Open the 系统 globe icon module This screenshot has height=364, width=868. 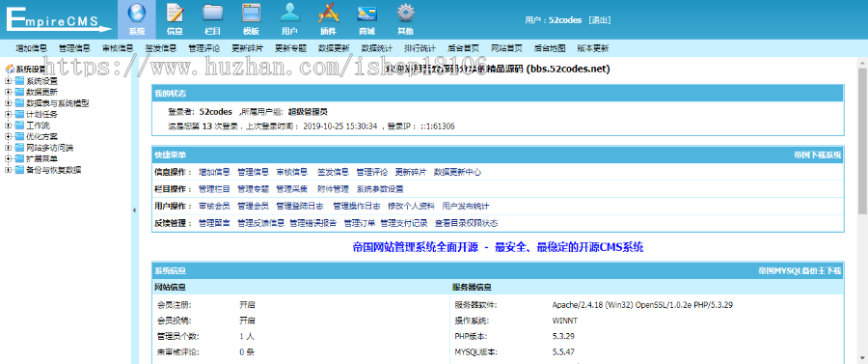[x=137, y=19]
